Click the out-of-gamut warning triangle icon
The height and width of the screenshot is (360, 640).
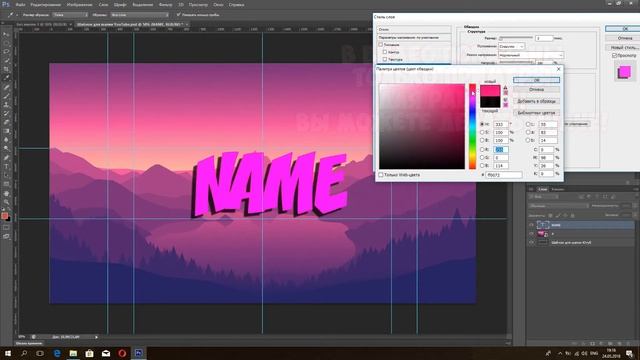pyautogui.click(x=505, y=87)
